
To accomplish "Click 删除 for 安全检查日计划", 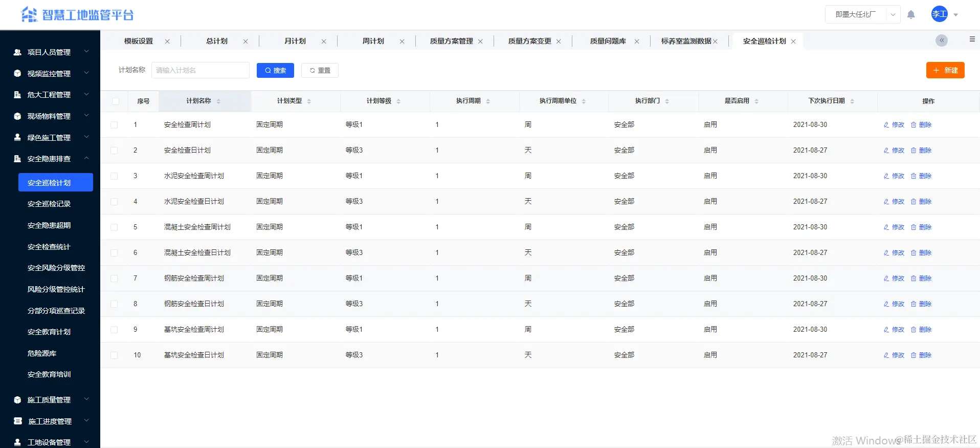I will pos(921,151).
